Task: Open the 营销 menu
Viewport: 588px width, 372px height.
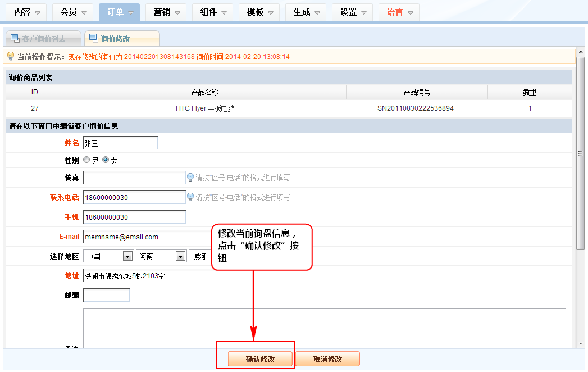Action: pyautogui.click(x=166, y=12)
